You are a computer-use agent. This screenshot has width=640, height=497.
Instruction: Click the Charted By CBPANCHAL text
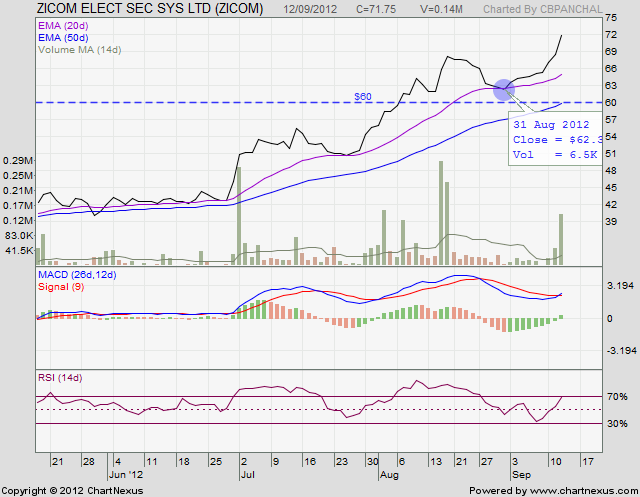click(542, 9)
